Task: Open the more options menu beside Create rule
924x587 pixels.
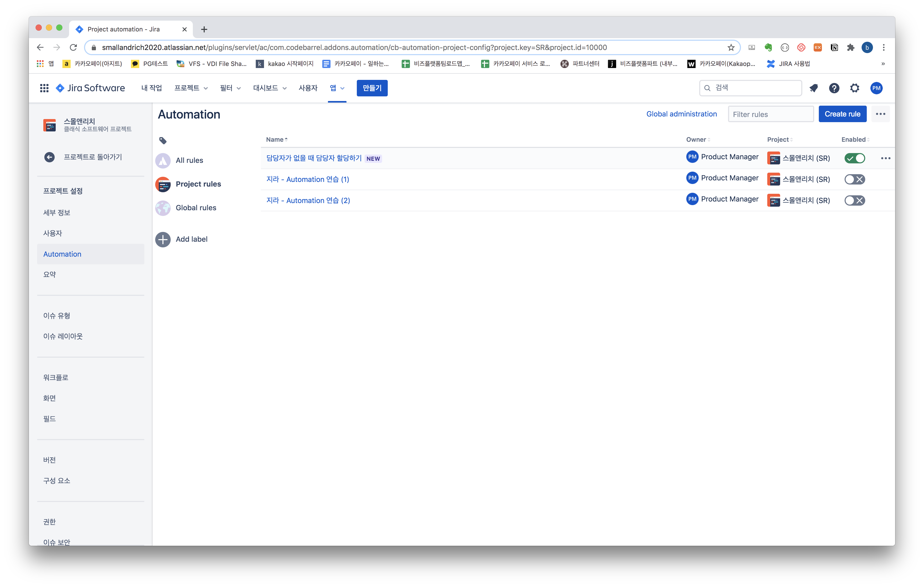Action: [880, 114]
